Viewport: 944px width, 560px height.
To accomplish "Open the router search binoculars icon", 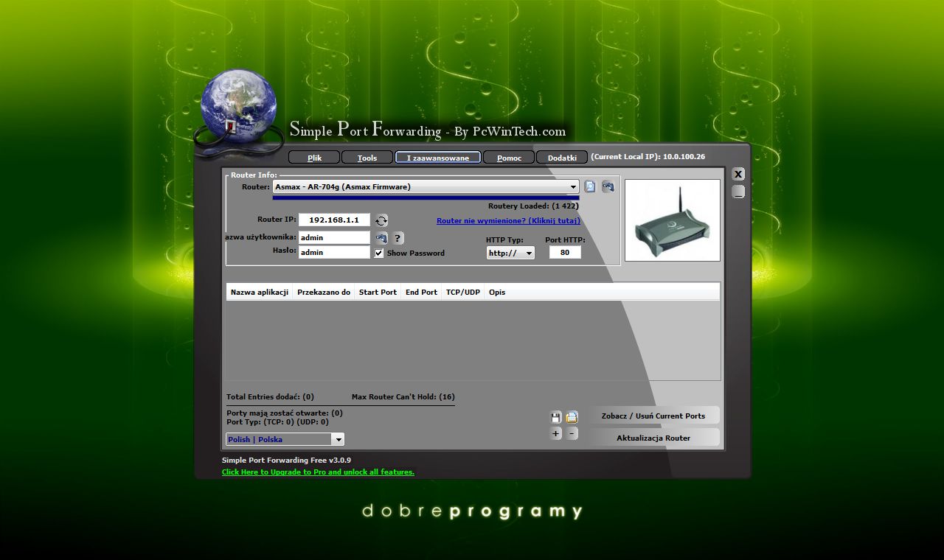I will tap(608, 186).
